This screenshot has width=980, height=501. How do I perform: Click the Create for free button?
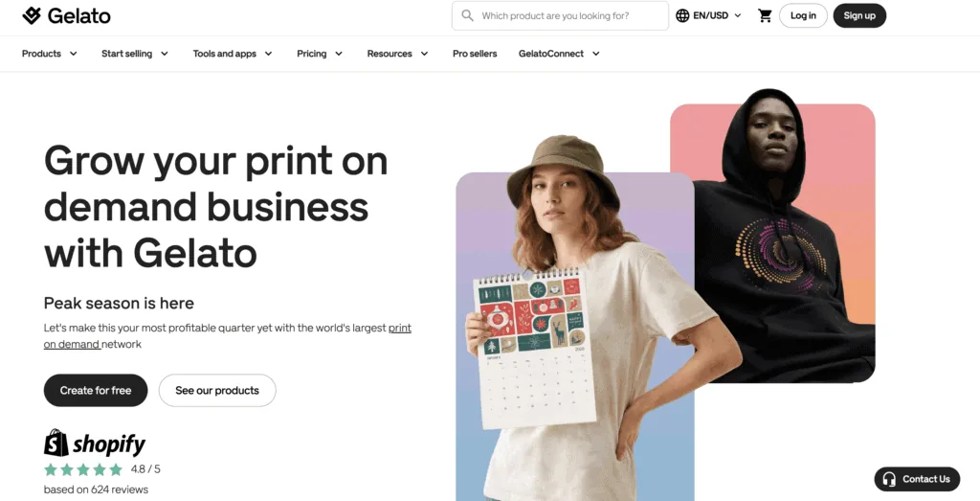tap(96, 390)
